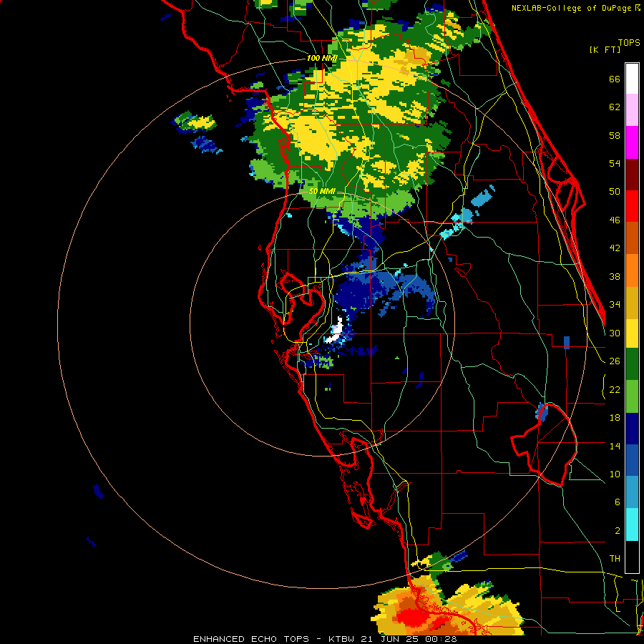Select the 14 value on the legend

615,446
